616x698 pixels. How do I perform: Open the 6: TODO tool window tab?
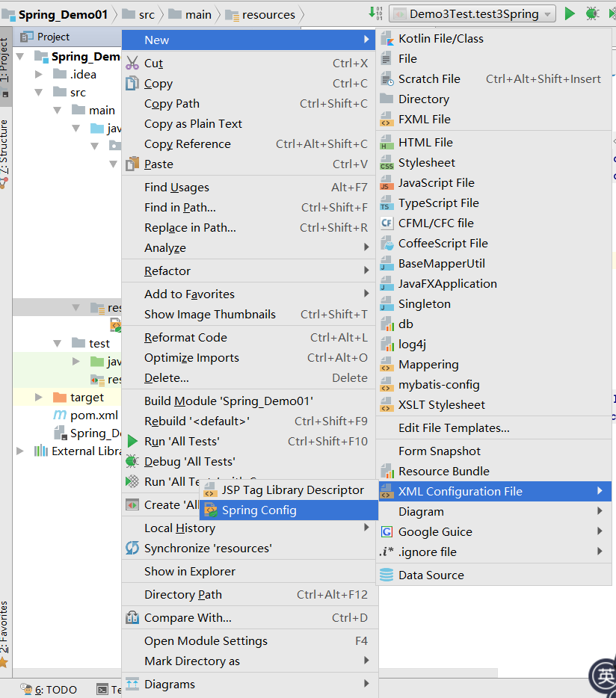click(x=49, y=690)
